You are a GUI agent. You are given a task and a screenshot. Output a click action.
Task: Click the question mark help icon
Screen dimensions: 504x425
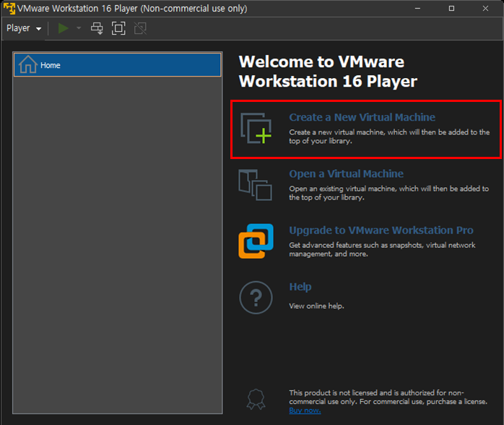[x=256, y=298]
